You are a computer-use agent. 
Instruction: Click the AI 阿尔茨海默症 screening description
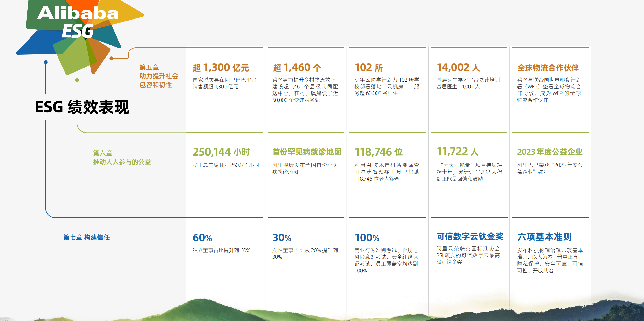pos(387,172)
